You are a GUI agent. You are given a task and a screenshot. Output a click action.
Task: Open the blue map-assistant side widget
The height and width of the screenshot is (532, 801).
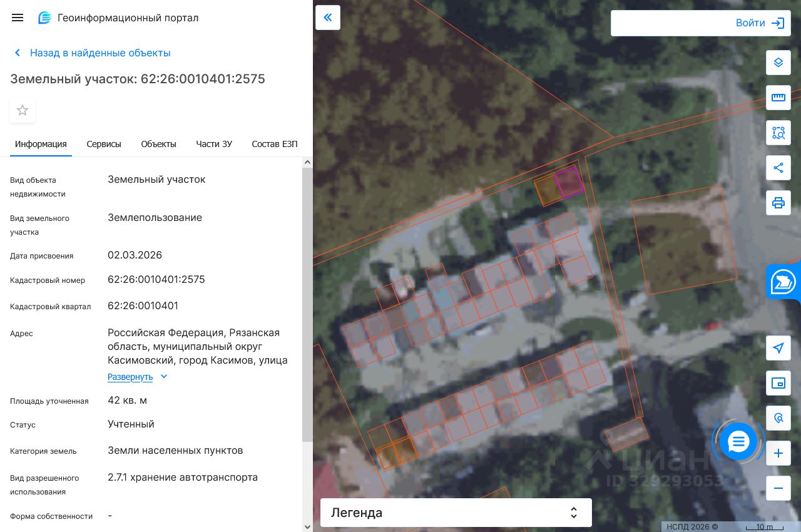tap(783, 281)
